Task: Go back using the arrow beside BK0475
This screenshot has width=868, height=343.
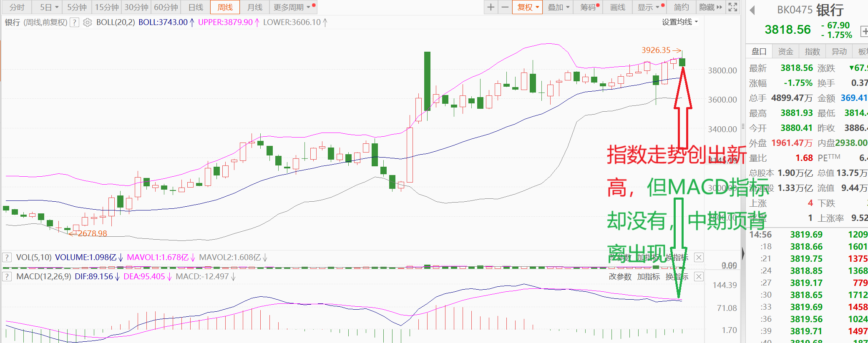Action: [752, 10]
